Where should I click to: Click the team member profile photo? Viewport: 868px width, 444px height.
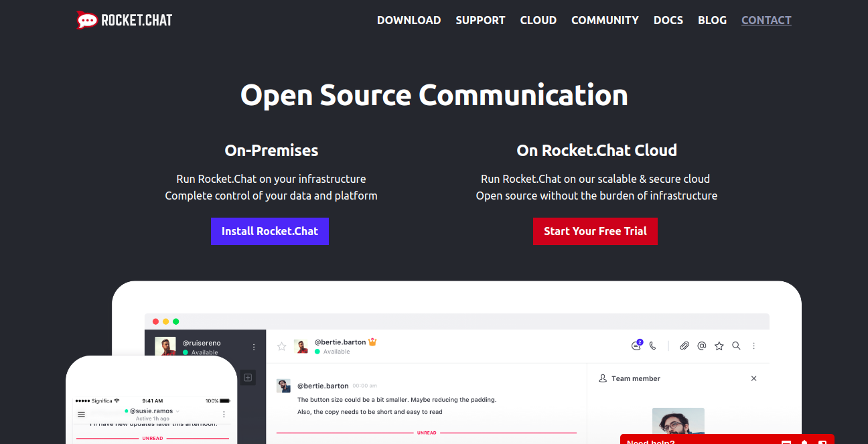678,421
